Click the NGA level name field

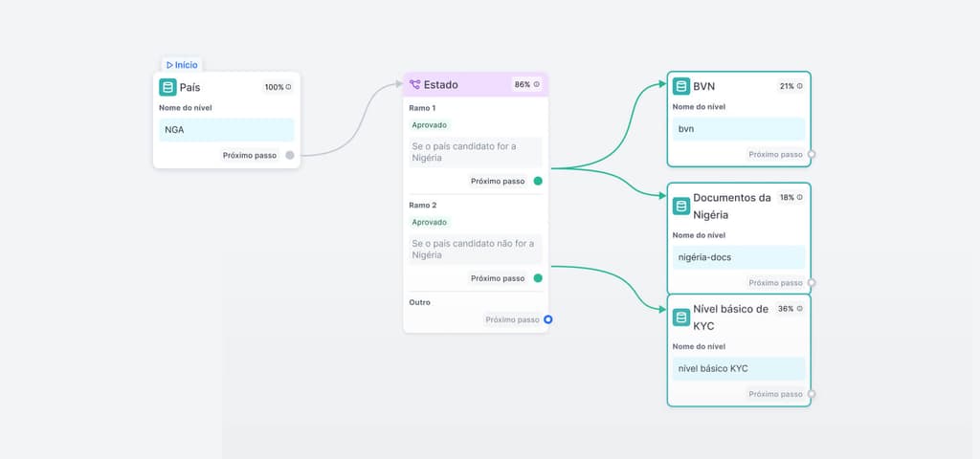[227, 130]
